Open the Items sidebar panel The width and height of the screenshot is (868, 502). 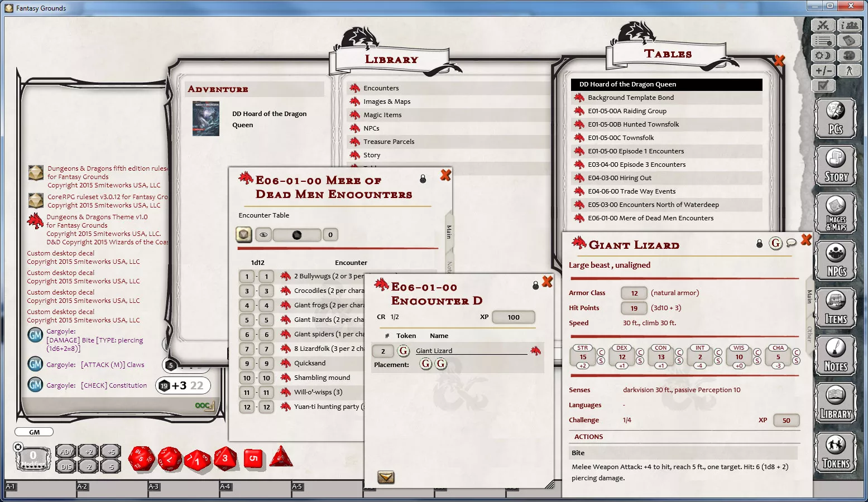(x=836, y=308)
